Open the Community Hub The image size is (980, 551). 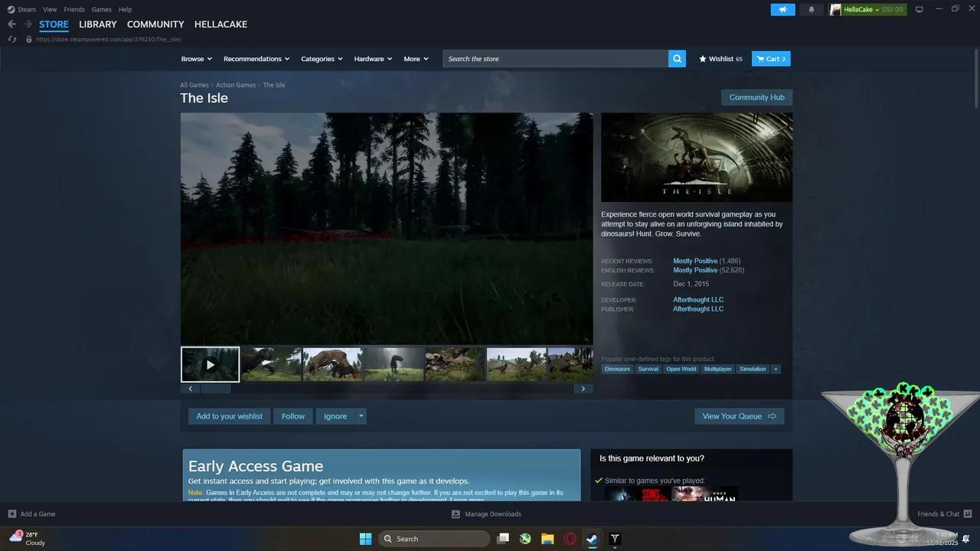(756, 97)
